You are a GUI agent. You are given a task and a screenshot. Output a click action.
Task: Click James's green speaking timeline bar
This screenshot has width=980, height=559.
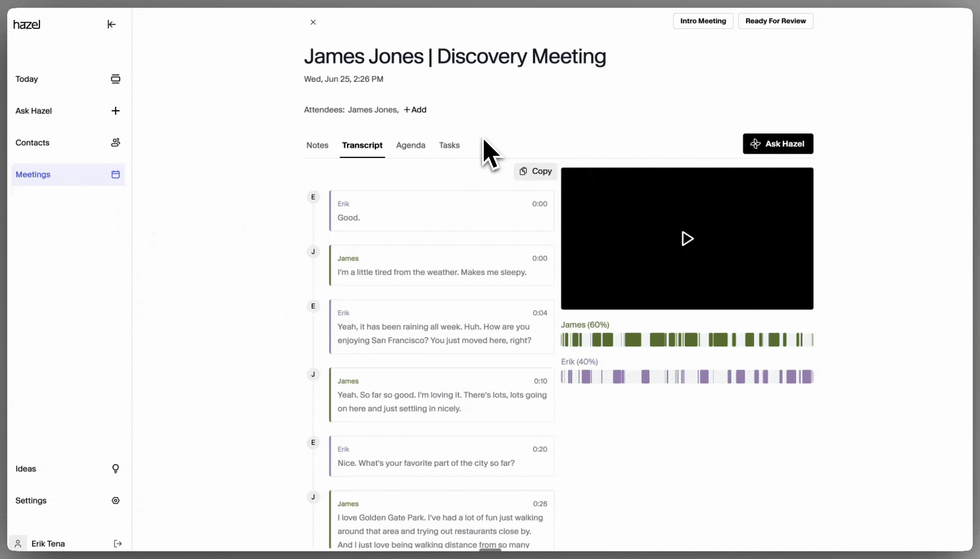687,340
